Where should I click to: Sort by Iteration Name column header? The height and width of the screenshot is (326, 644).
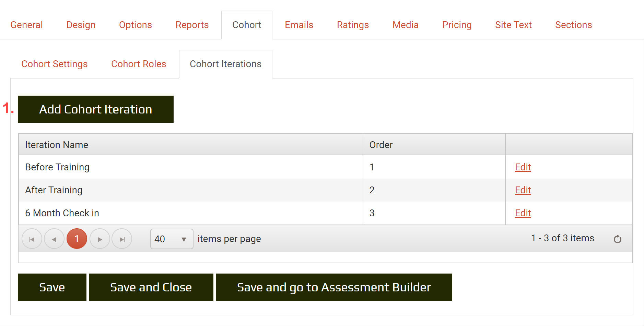[x=57, y=145]
